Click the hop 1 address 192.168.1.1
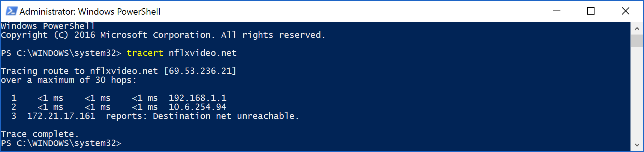The height and width of the screenshot is (152, 644). 198,98
